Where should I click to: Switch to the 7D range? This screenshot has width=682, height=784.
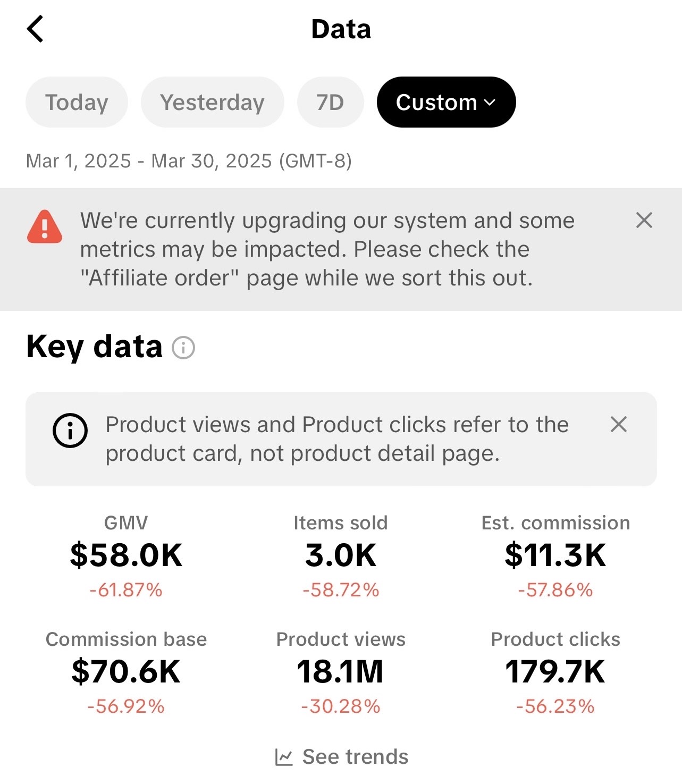330,102
